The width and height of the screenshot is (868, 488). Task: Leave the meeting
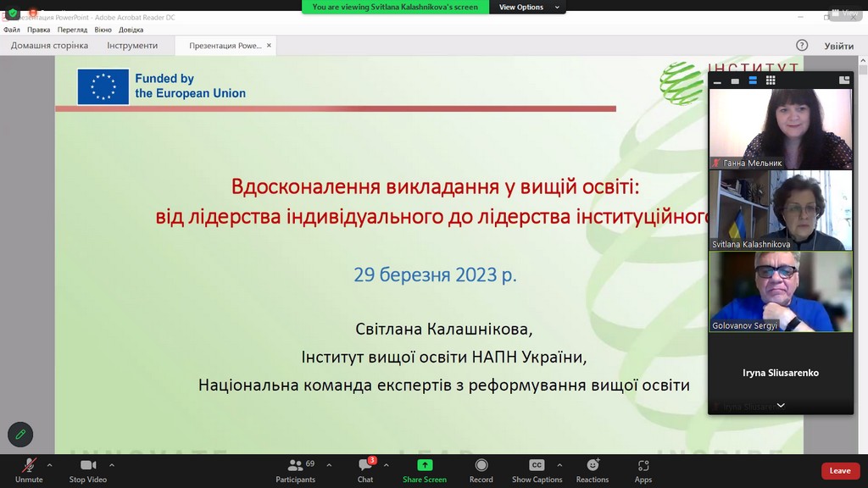pos(839,471)
